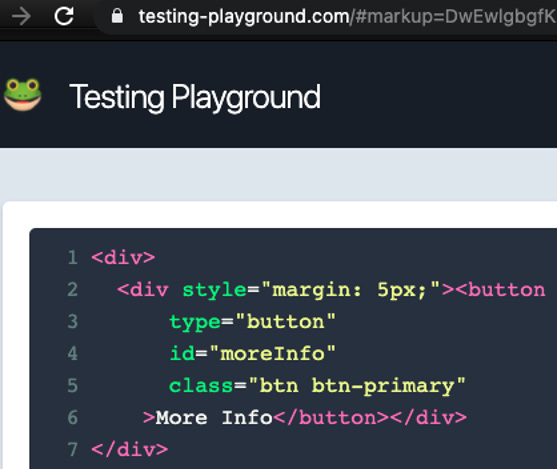Click the class attribute name on line 5
The width and height of the screenshot is (559, 469).
201,386
